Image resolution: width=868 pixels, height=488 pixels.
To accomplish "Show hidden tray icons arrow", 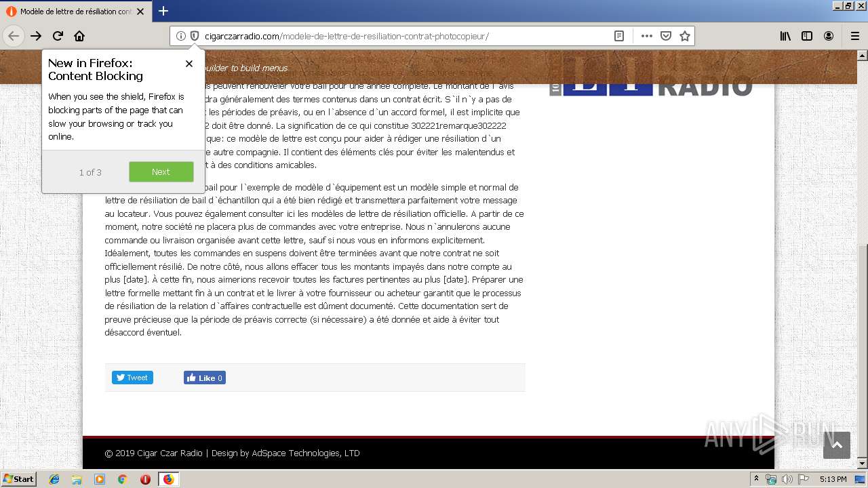I will (757, 479).
